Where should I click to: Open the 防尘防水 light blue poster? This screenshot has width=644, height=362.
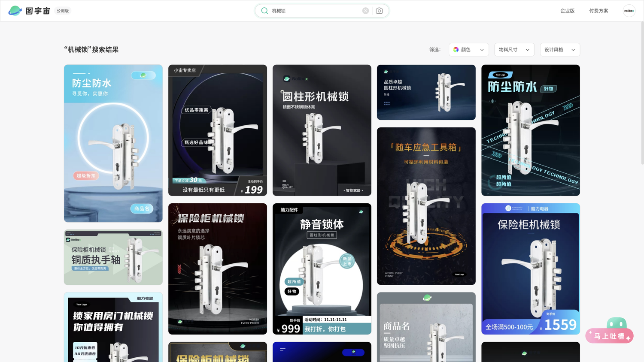[x=113, y=143]
